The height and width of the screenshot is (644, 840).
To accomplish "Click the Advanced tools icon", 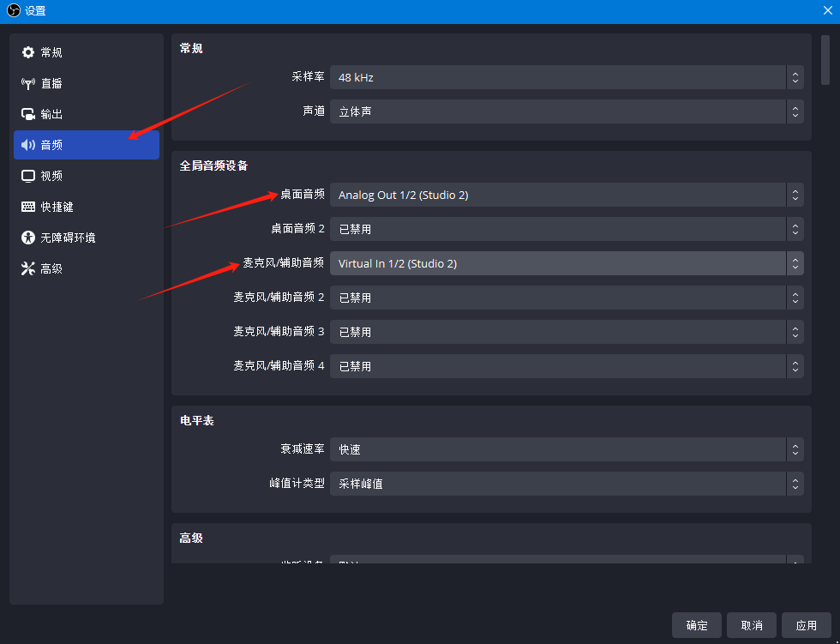I will [28, 268].
